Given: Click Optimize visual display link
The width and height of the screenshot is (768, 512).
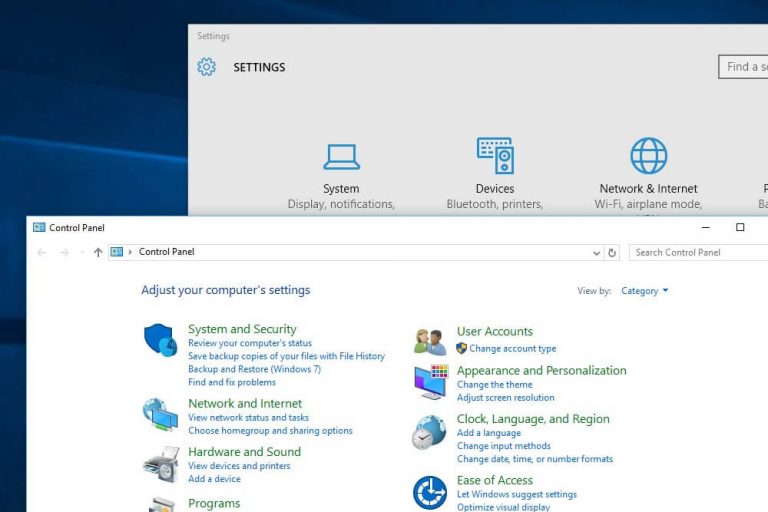Looking at the screenshot, I should pos(504,507).
